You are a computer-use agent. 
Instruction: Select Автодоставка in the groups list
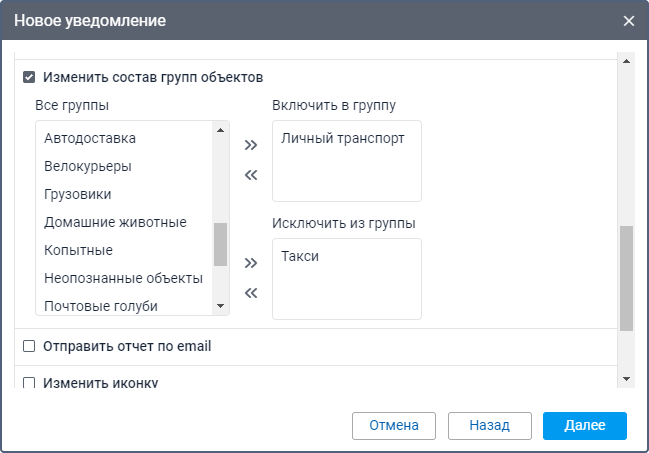tap(90, 138)
